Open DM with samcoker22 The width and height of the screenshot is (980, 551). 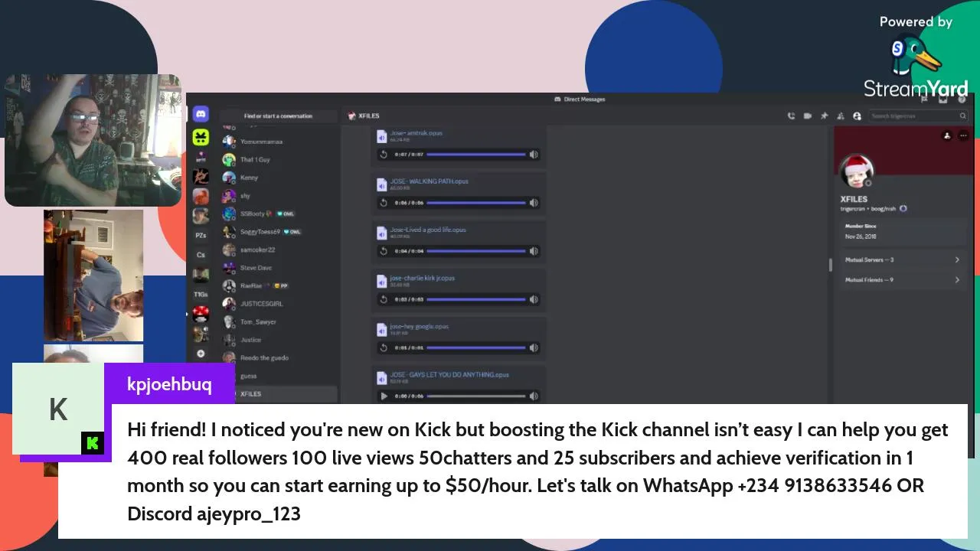[x=279, y=249]
